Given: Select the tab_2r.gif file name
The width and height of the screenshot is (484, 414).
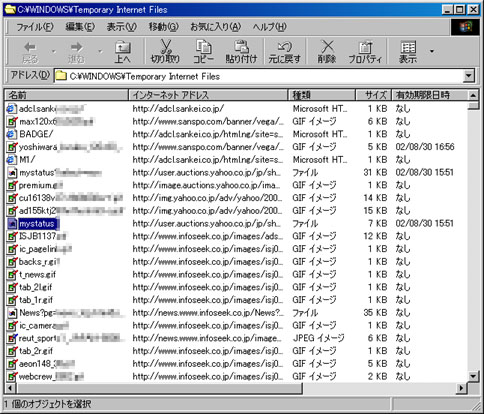Looking at the screenshot, I should [x=36, y=351].
